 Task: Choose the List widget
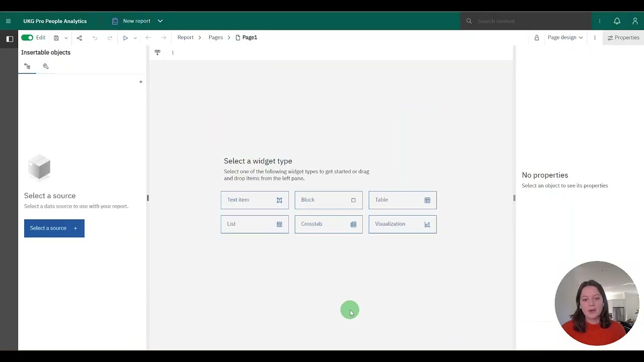click(255, 224)
